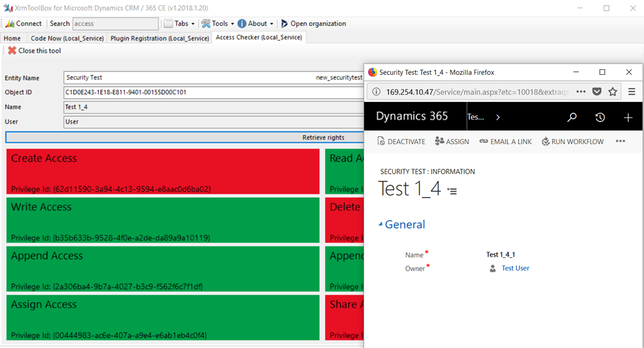Click the site information icon in Firefox
644x348 pixels.
[376, 92]
